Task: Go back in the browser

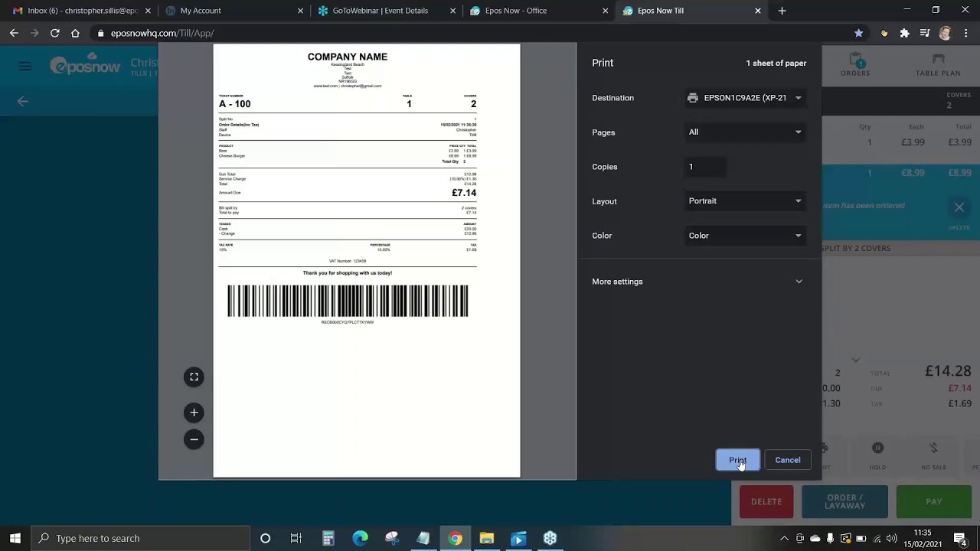Action: [x=14, y=33]
